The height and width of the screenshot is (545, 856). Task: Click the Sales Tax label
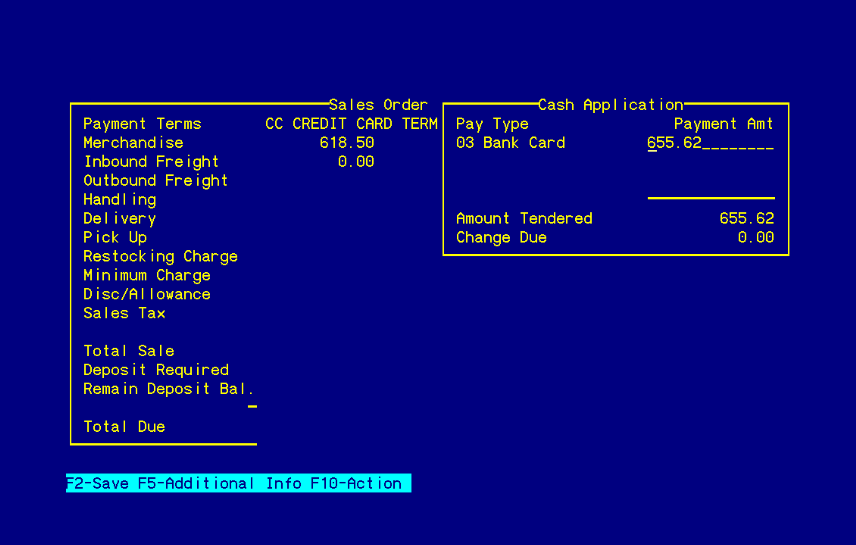point(124,313)
